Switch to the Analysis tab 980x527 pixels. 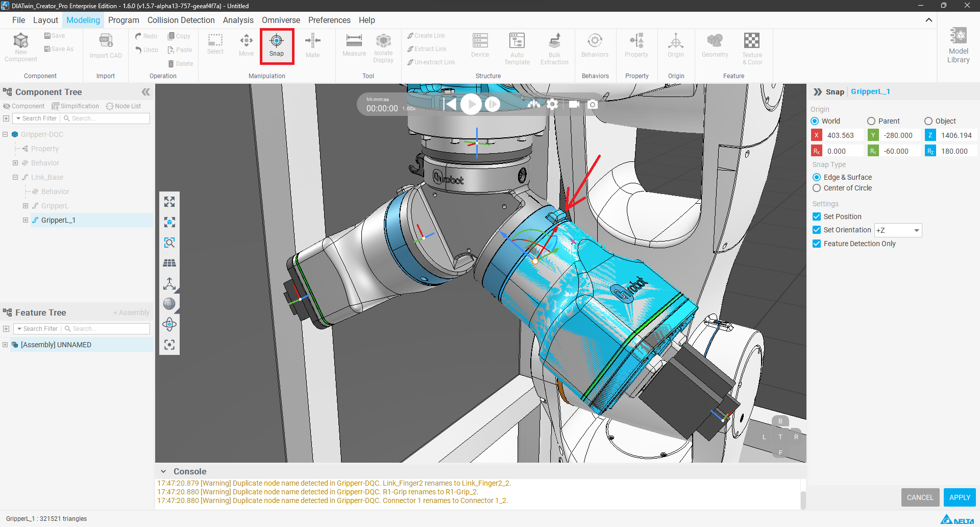[238, 20]
